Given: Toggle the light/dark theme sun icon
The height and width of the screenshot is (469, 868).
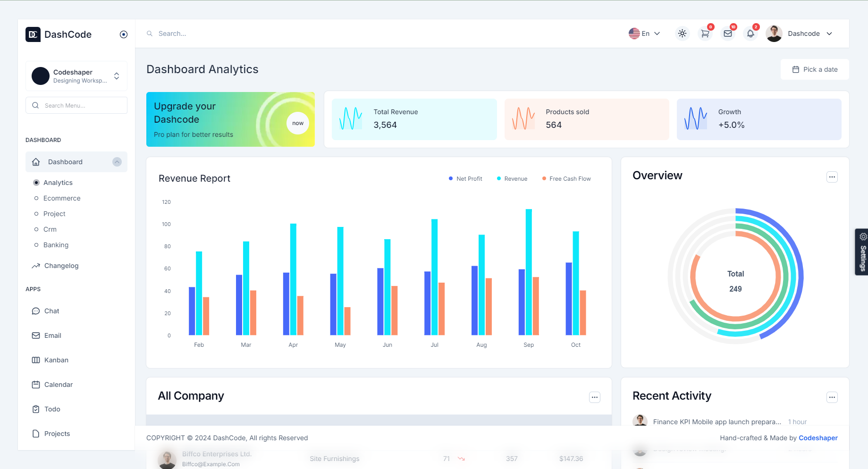Looking at the screenshot, I should pyautogui.click(x=682, y=33).
